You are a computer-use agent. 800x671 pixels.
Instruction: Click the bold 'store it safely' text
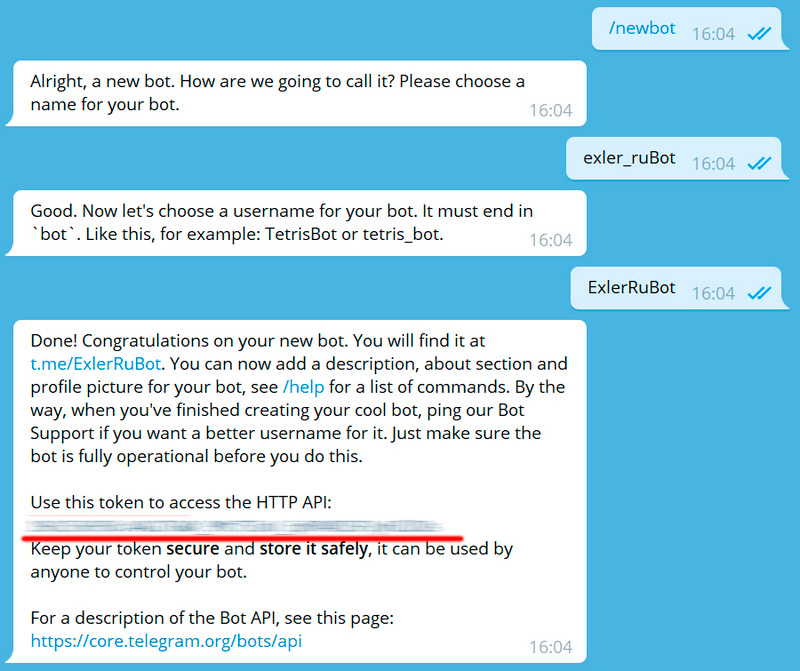pyautogui.click(x=313, y=549)
